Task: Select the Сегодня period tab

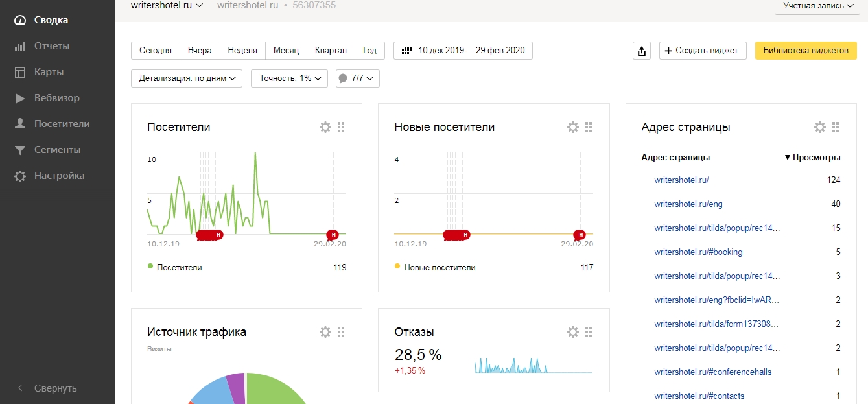Action: coord(156,51)
